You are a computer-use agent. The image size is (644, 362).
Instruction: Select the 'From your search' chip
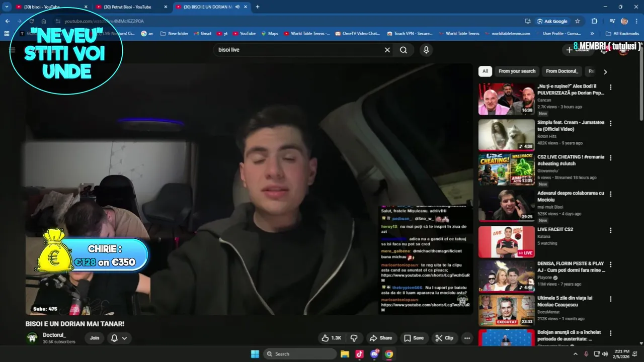click(x=517, y=71)
